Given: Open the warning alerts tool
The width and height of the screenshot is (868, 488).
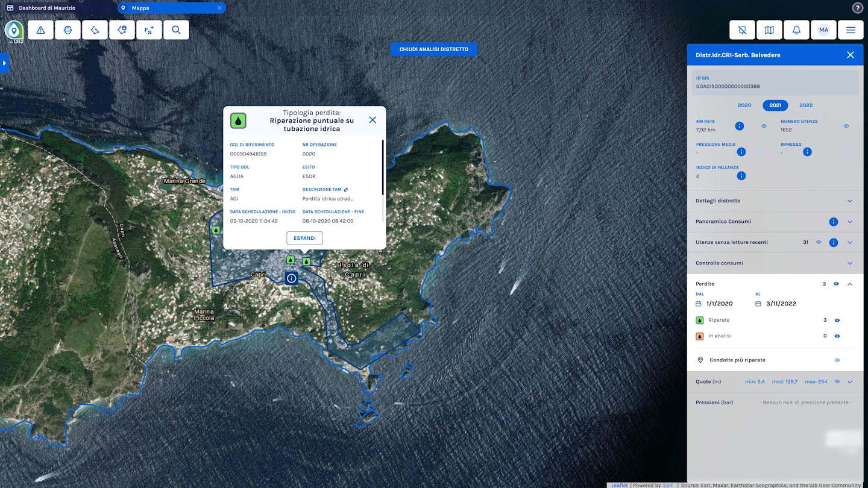Looking at the screenshot, I should point(40,30).
